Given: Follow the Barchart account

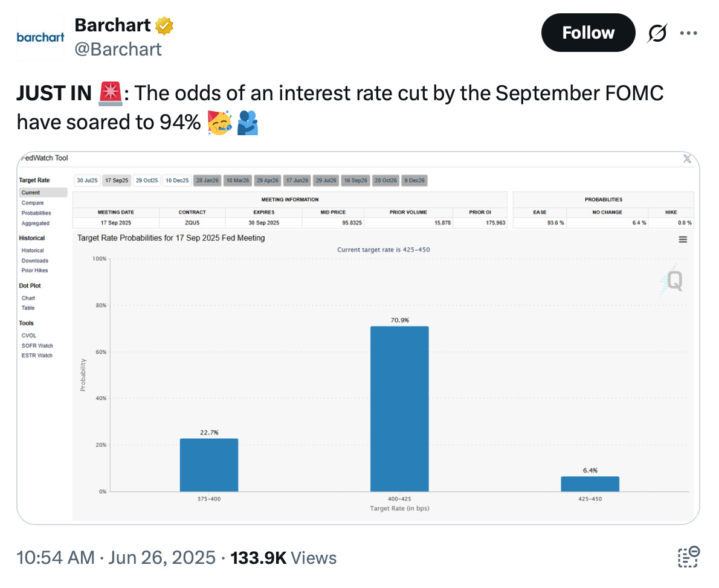Looking at the screenshot, I should click(588, 33).
